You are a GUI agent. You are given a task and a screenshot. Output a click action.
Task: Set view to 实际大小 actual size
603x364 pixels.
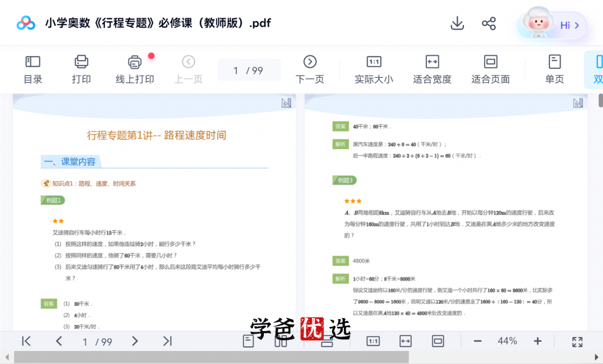pos(374,70)
